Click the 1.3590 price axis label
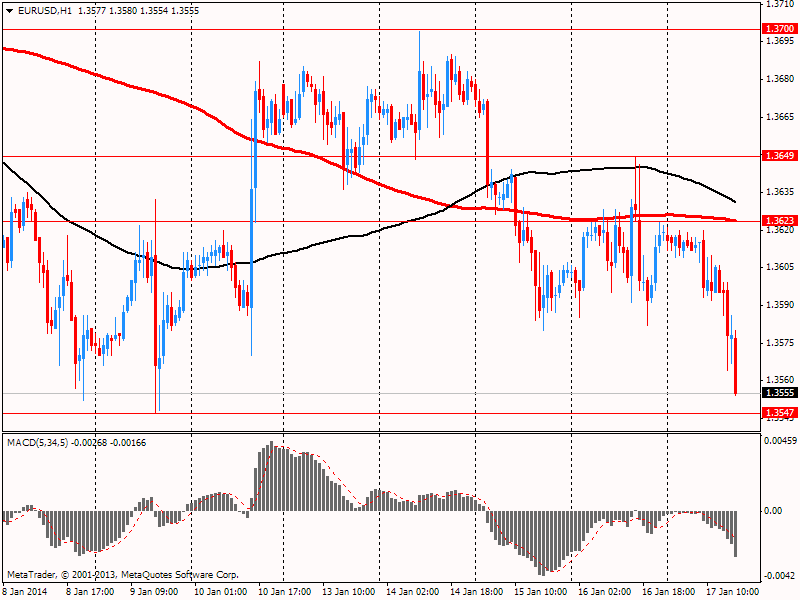The image size is (800, 600). click(x=780, y=305)
